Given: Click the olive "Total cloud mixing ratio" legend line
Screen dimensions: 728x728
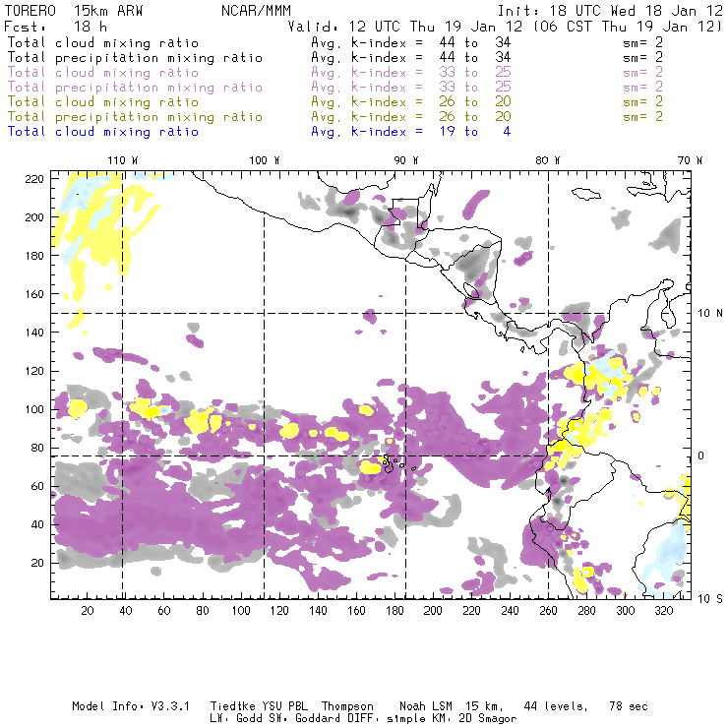Looking at the screenshot, I should [103, 101].
